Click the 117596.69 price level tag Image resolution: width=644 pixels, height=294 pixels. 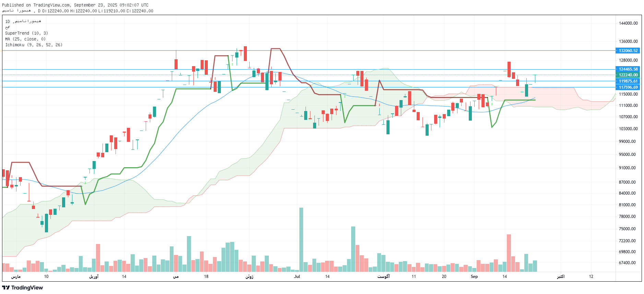[x=628, y=87]
